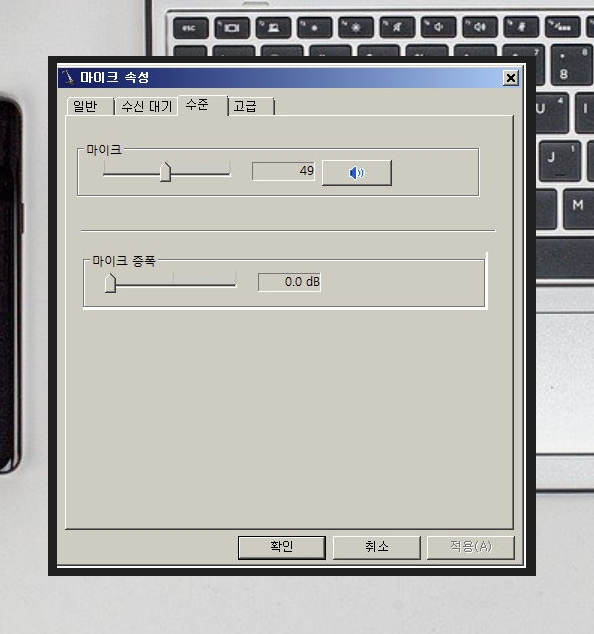Screen dimensions: 594x634
Task: Mute the microphone using the speaker button
Action: tap(357, 173)
